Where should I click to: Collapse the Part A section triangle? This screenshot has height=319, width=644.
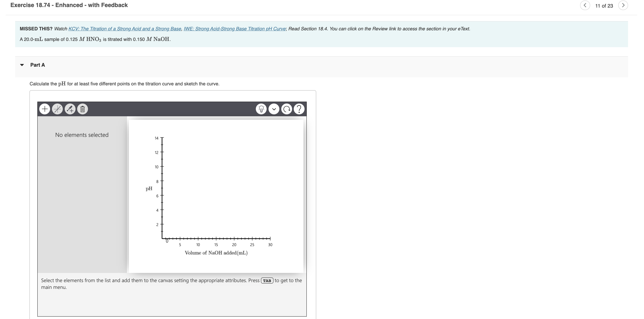click(22, 65)
